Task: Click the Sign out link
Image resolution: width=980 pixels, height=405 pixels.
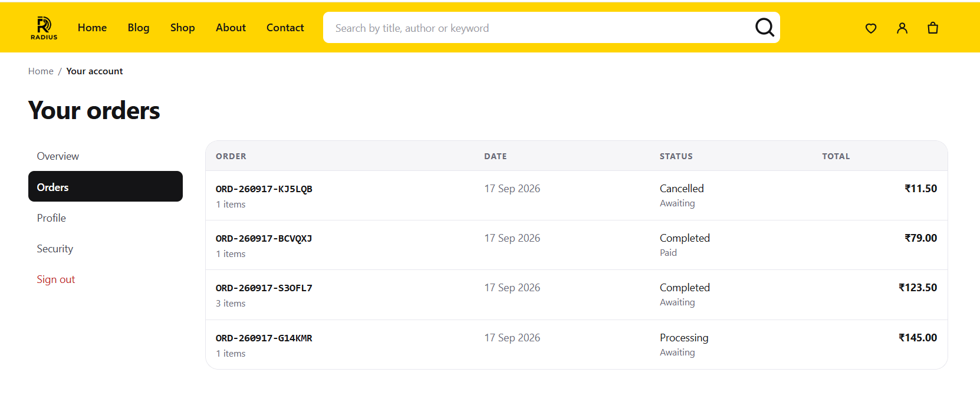Action: pyautogui.click(x=56, y=279)
